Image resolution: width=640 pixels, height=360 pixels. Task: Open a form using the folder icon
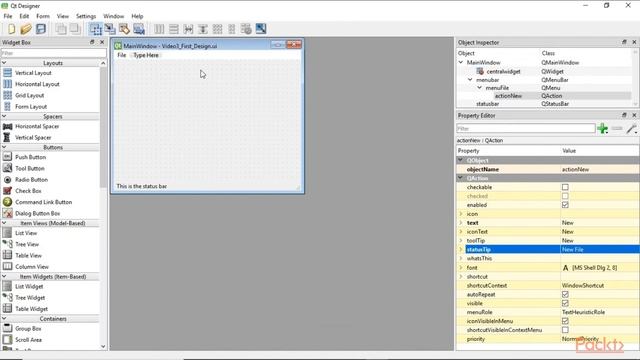point(26,29)
